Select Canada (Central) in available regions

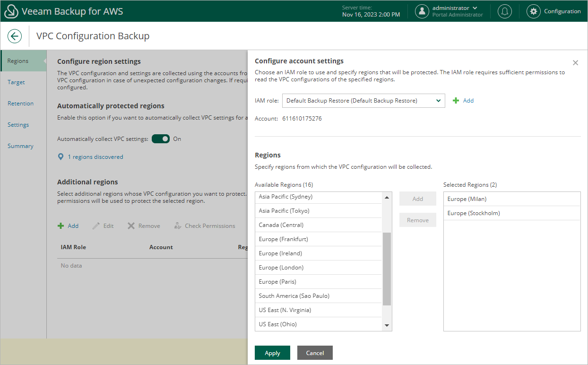tap(318, 225)
